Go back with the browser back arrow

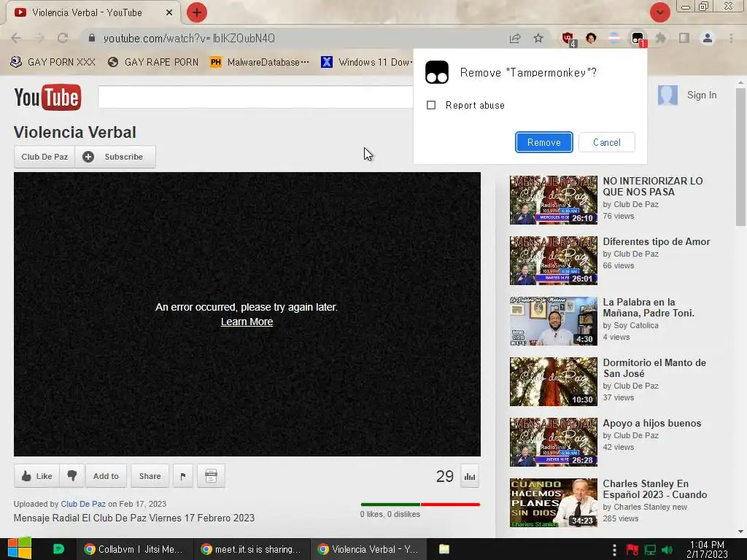16,38
